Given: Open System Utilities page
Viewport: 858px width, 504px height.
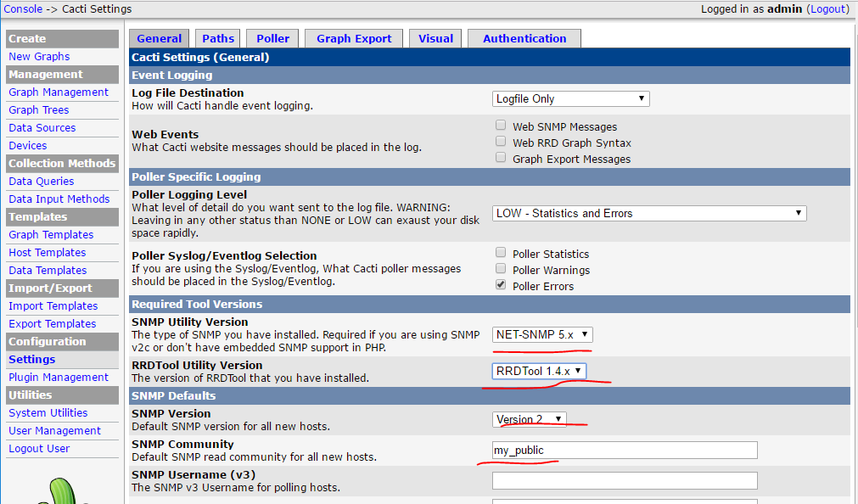Looking at the screenshot, I should [x=48, y=412].
